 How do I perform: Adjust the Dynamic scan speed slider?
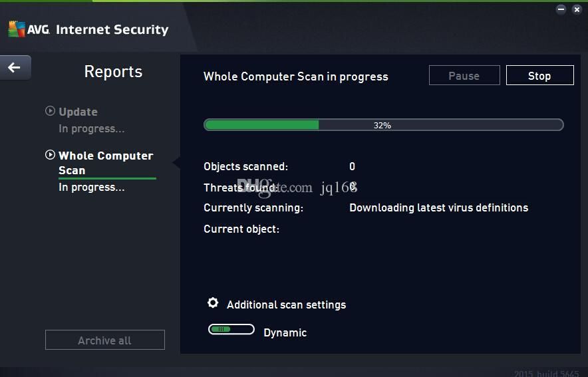pos(231,329)
